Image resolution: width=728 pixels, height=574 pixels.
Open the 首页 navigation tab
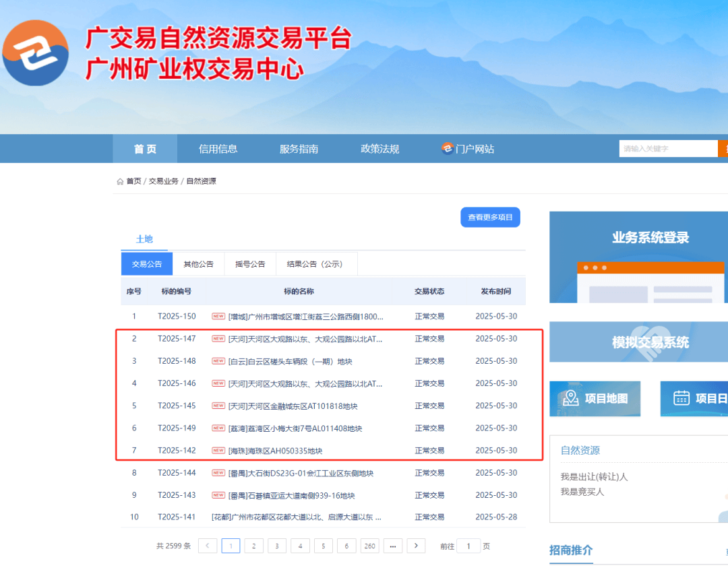tap(145, 148)
